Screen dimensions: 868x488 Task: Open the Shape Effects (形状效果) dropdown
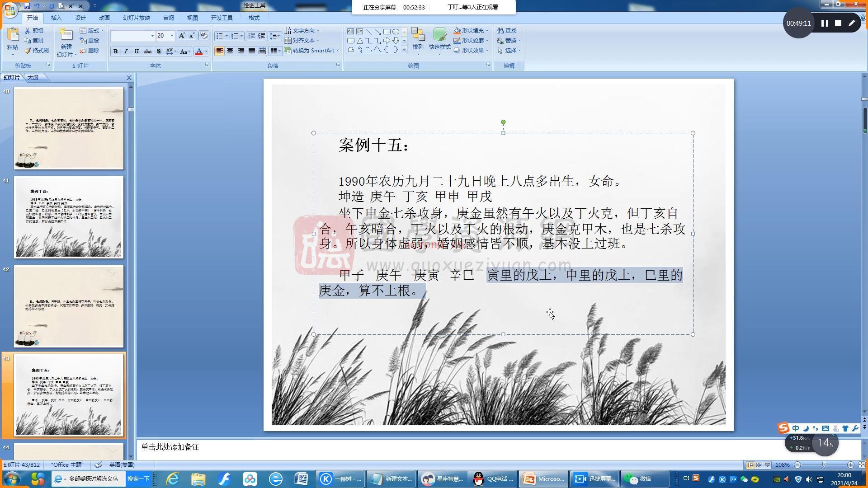point(471,50)
